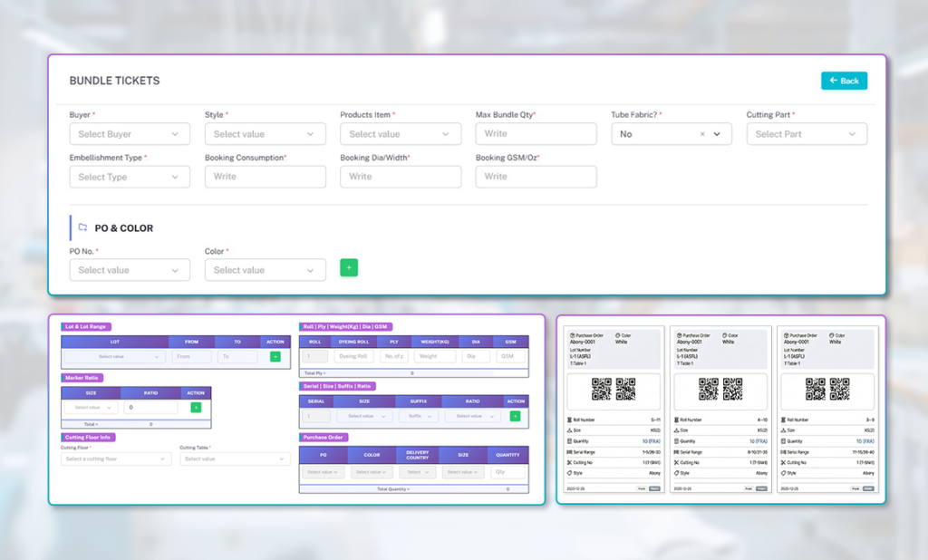Expand the PO No. dropdown
928x560 pixels.
130,270
